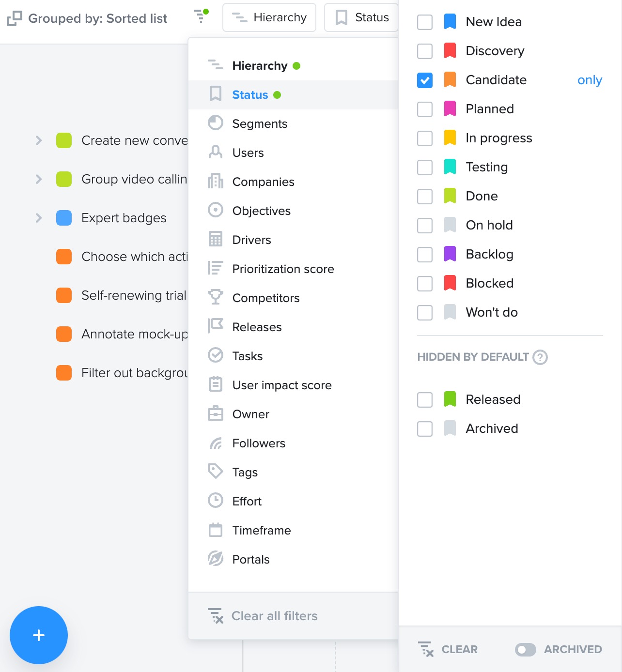Check the Backlog status checkbox
622x672 pixels.
pyautogui.click(x=425, y=254)
